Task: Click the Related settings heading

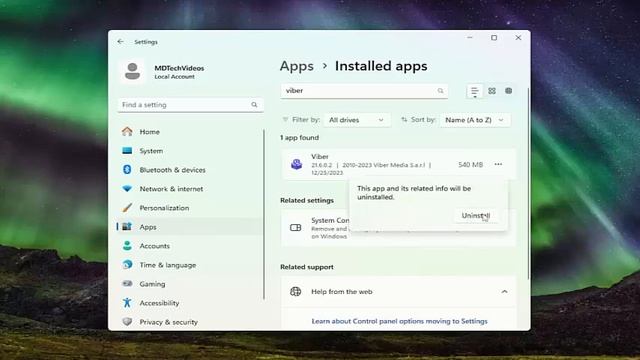Action: click(x=307, y=200)
